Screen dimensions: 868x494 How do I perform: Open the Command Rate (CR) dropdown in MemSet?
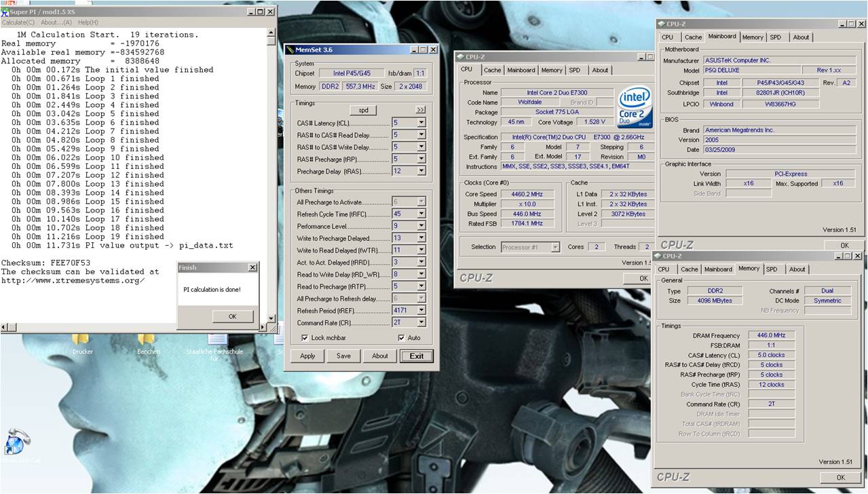(421, 323)
